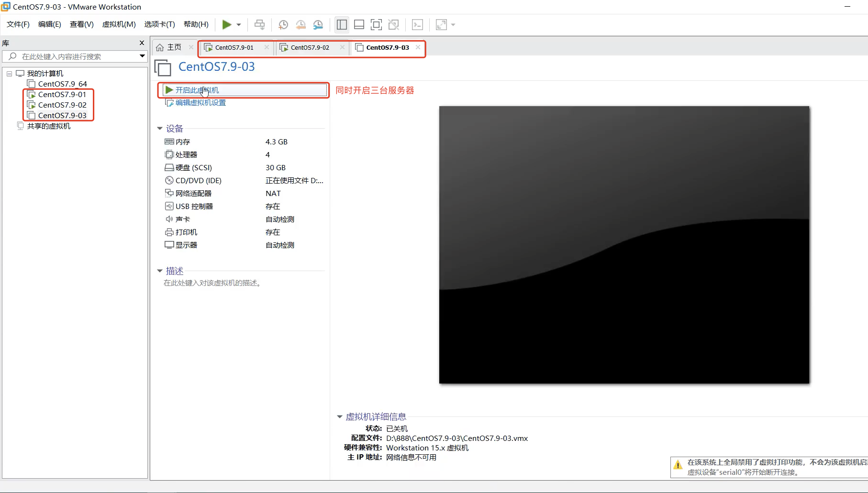This screenshot has width=868, height=493.
Task: Switch to the 主页 home tab
Action: (x=169, y=47)
